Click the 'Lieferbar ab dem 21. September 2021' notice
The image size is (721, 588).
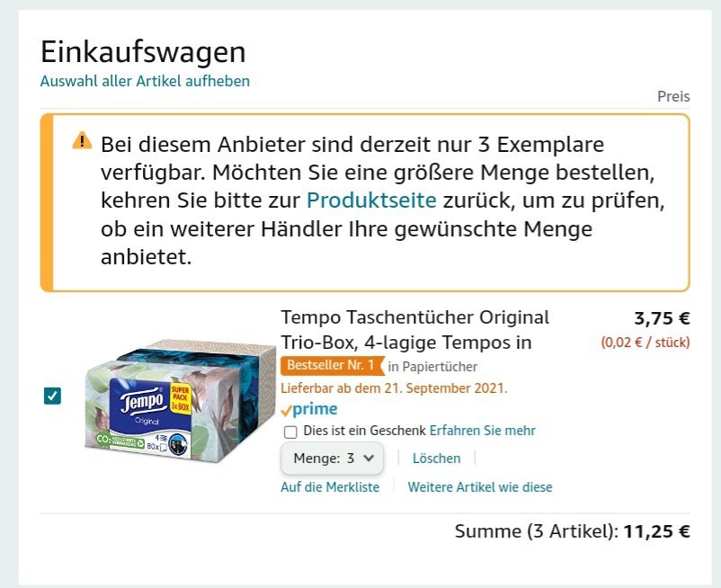click(x=394, y=388)
